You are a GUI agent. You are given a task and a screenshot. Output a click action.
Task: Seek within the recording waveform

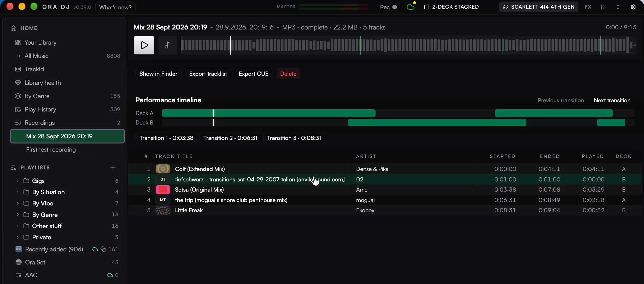point(408,45)
